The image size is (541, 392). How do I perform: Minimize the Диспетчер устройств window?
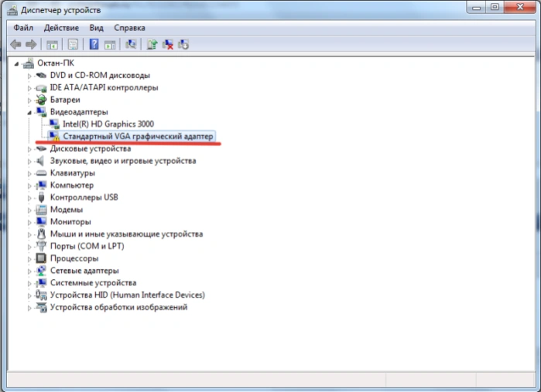coord(477,7)
